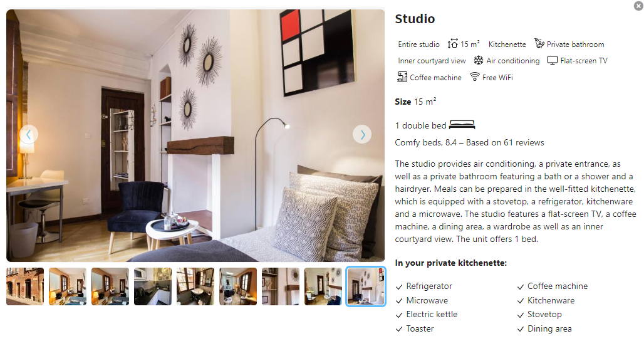This screenshot has height=341, width=644.
Task: Click the Inner courtyard view label
Action: [x=432, y=61]
